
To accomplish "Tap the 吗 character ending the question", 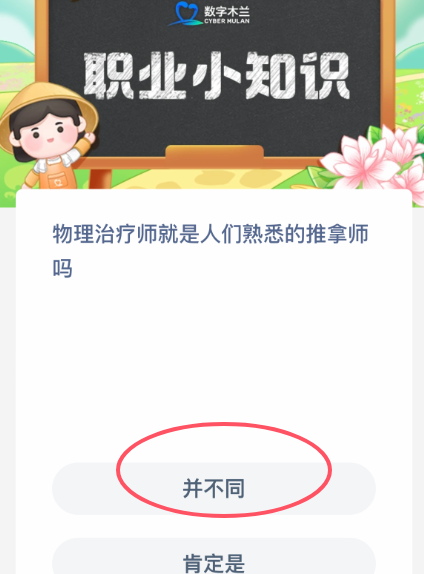I will pos(63,268).
